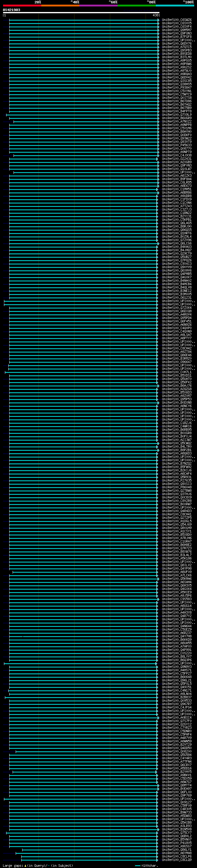
Task: Select the UniRef100_Q08200 label
Action: pos(177,751)
